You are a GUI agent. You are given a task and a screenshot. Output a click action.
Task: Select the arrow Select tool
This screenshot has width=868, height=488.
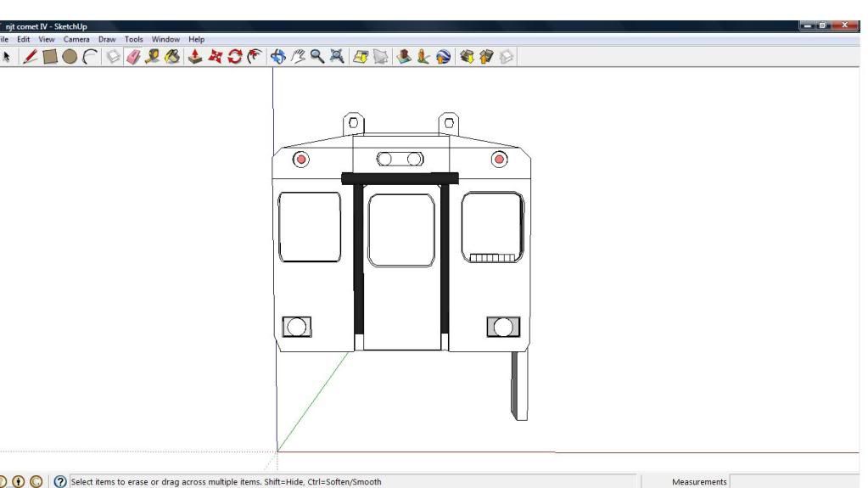(7, 57)
